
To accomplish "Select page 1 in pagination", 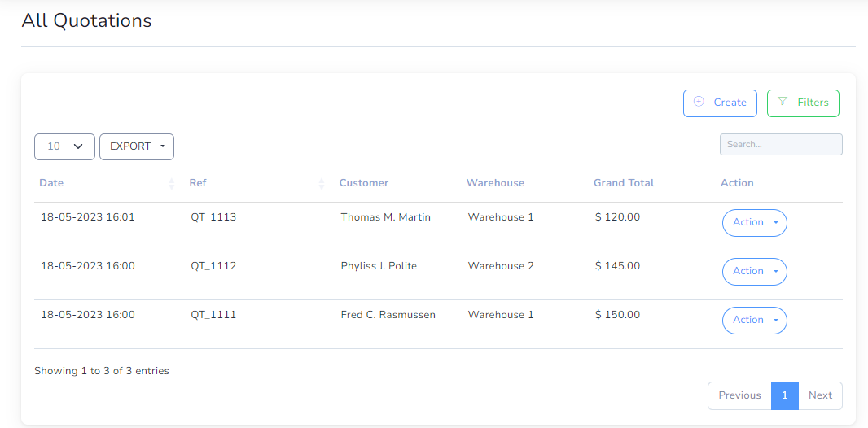I will 785,395.
